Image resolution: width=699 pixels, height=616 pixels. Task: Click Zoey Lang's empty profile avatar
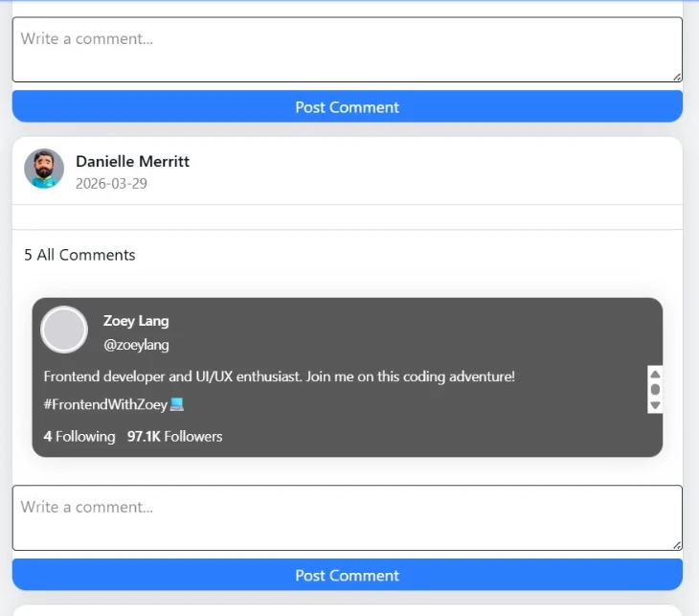pyautogui.click(x=64, y=331)
